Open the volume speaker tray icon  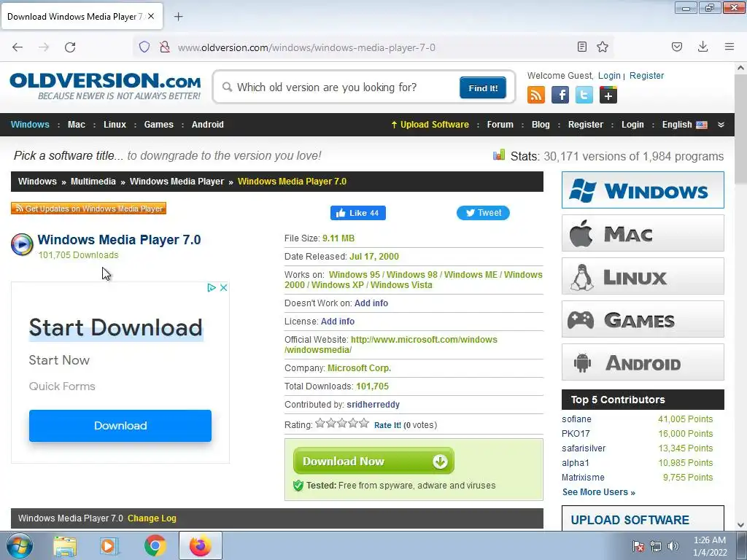coord(673,545)
